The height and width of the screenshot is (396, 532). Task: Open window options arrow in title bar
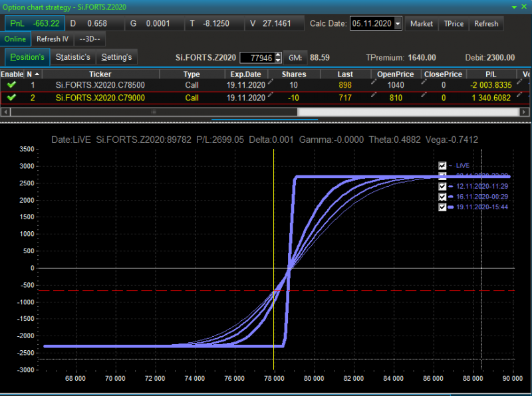point(514,7)
